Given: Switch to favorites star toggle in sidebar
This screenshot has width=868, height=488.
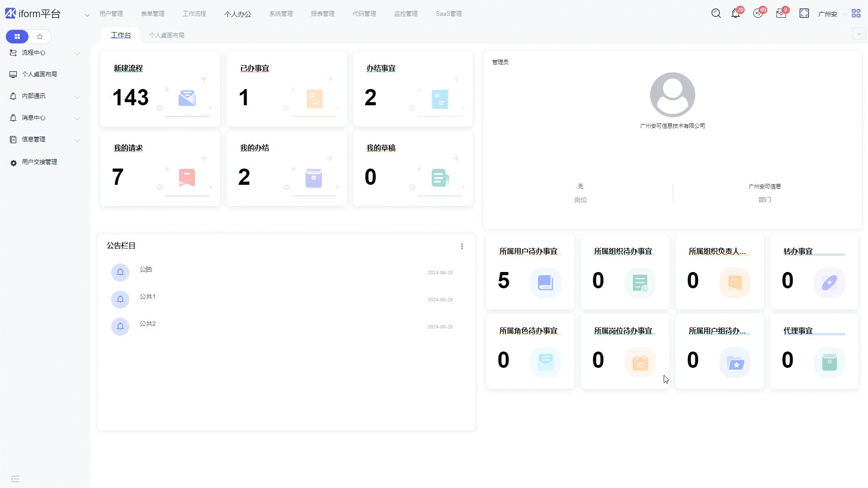Looking at the screenshot, I should click(40, 37).
